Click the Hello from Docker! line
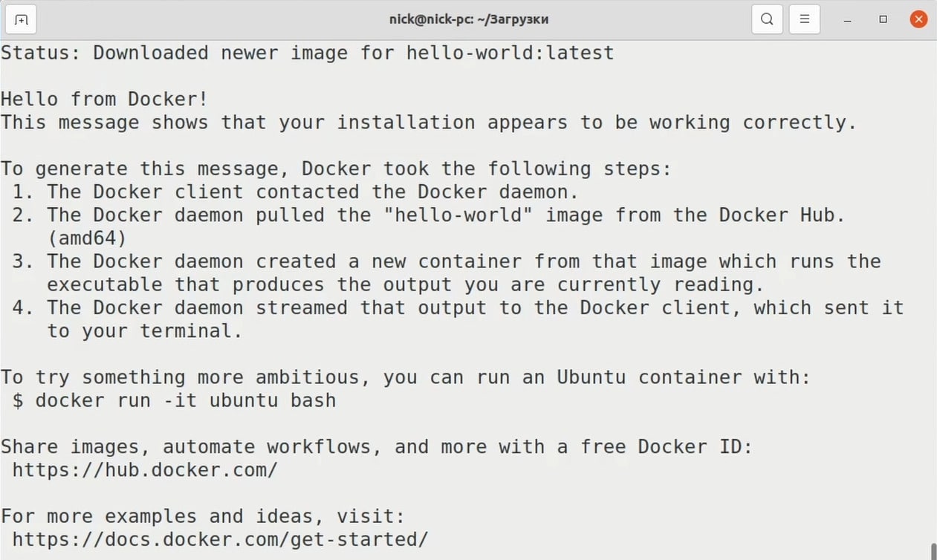The height and width of the screenshot is (560, 937). point(105,99)
